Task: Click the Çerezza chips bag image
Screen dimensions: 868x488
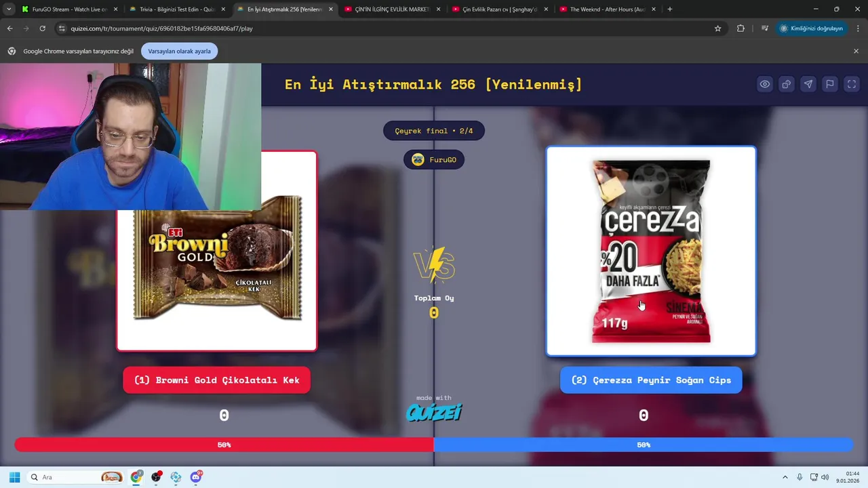Action: pos(651,251)
